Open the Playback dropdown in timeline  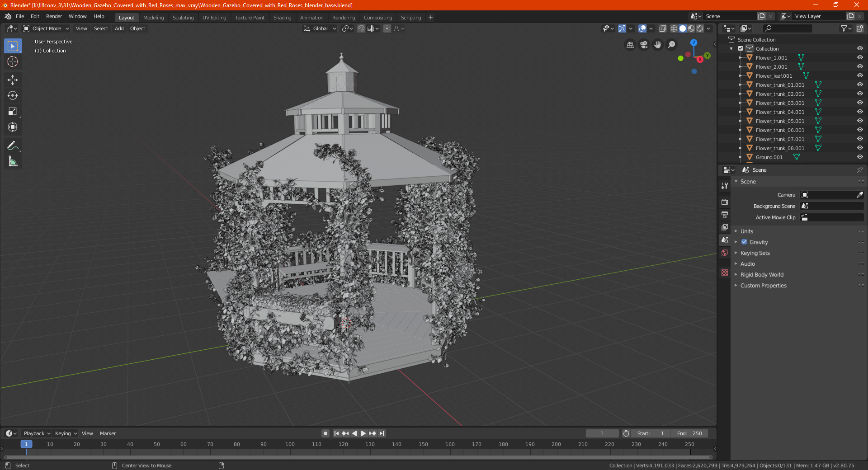pyautogui.click(x=37, y=433)
